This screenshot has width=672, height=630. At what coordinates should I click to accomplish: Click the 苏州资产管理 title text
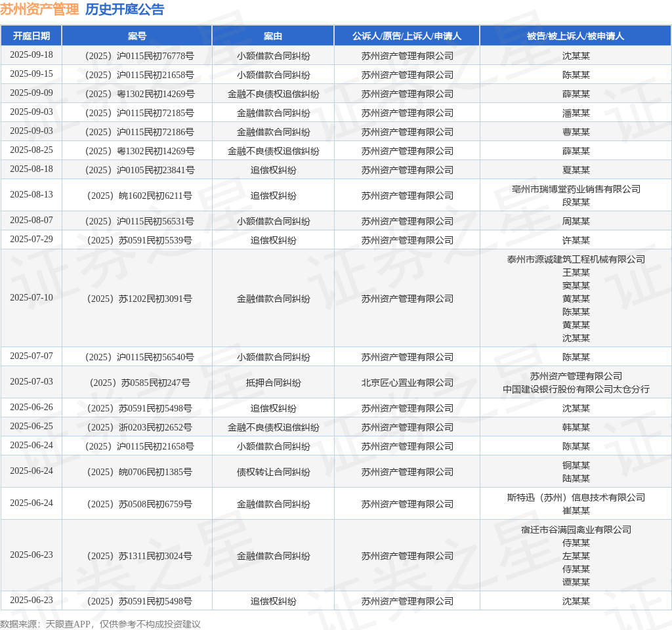pyautogui.click(x=39, y=9)
